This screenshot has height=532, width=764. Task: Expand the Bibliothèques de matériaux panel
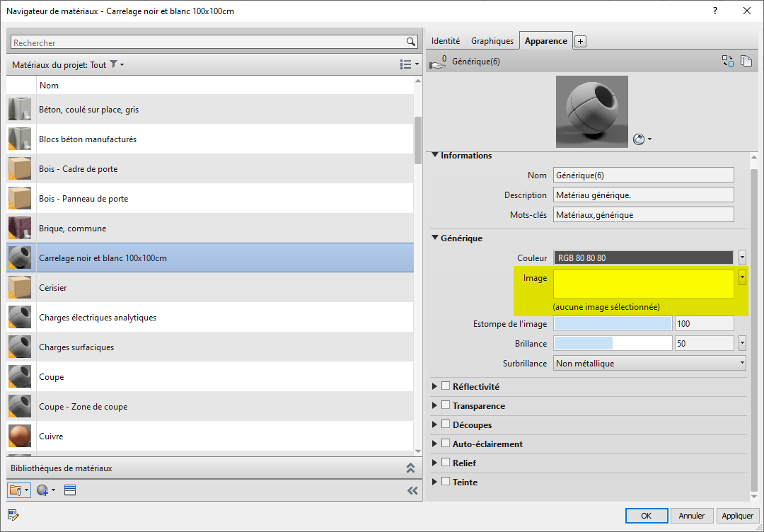[410, 468]
